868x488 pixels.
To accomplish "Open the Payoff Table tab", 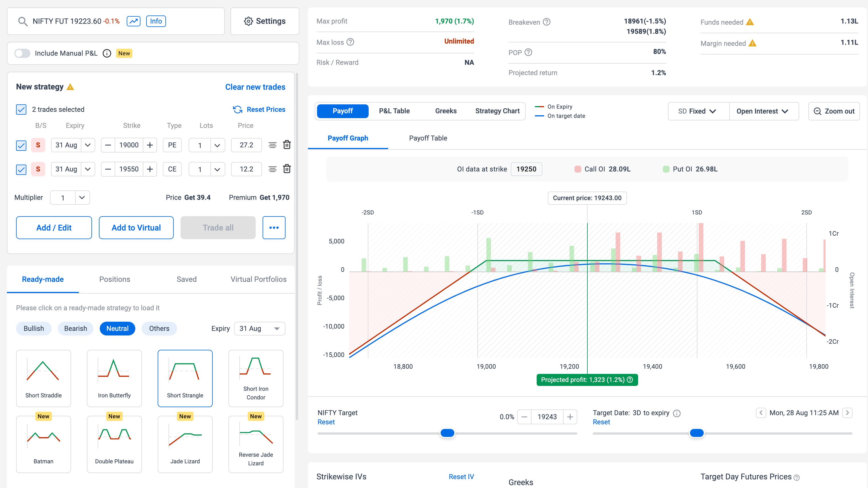I will [428, 138].
